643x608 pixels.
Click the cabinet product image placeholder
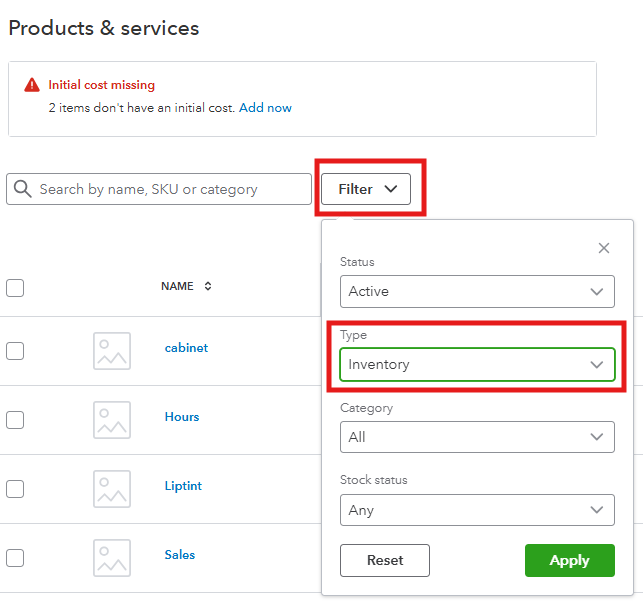pyautogui.click(x=112, y=351)
